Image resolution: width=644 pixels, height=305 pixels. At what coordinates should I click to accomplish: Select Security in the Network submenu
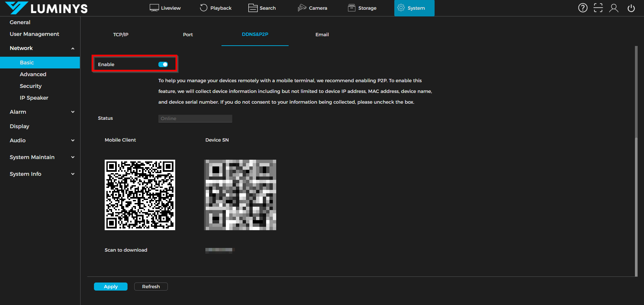tap(31, 86)
